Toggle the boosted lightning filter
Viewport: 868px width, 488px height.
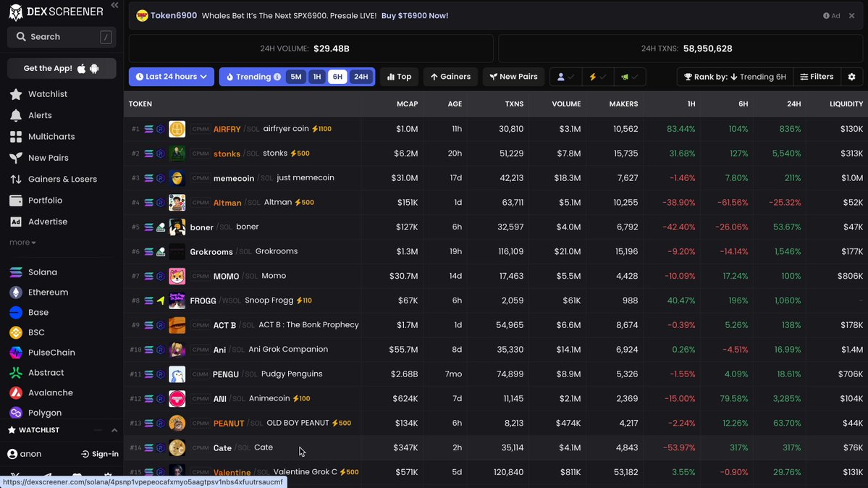point(598,77)
